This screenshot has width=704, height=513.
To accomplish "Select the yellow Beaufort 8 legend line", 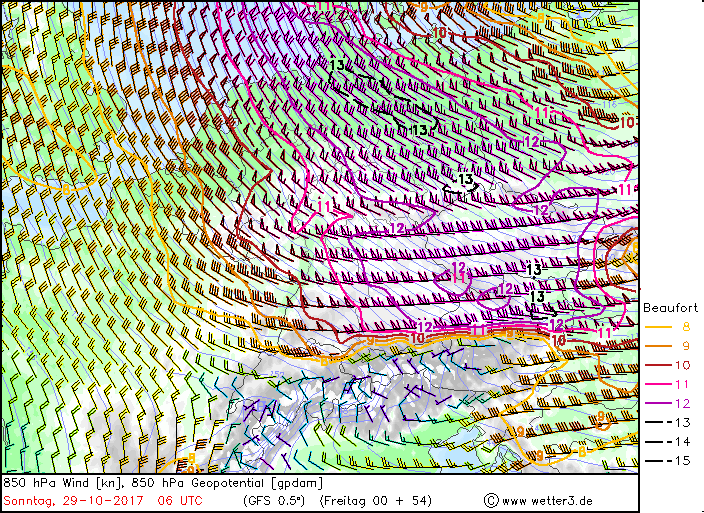I will pos(659,327).
